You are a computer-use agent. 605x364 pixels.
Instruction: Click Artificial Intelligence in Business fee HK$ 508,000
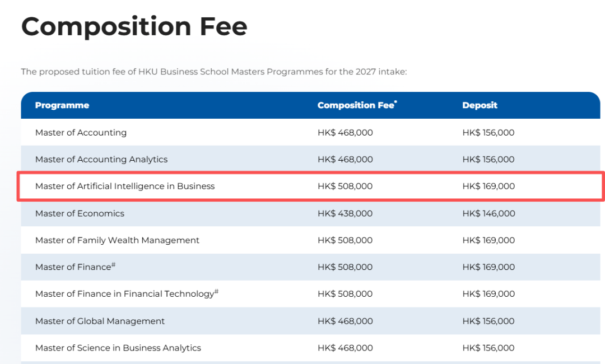345,186
